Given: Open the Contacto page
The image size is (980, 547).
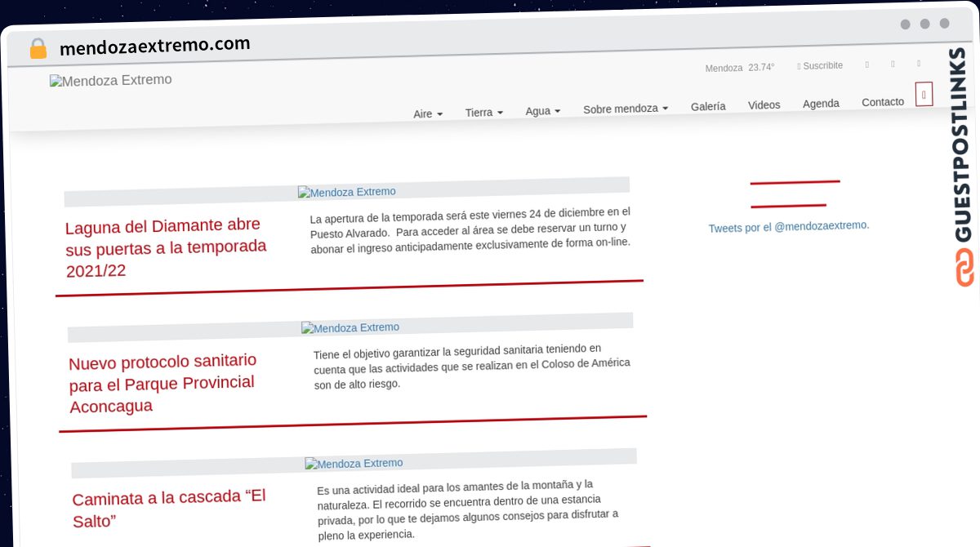Looking at the screenshot, I should click(883, 102).
